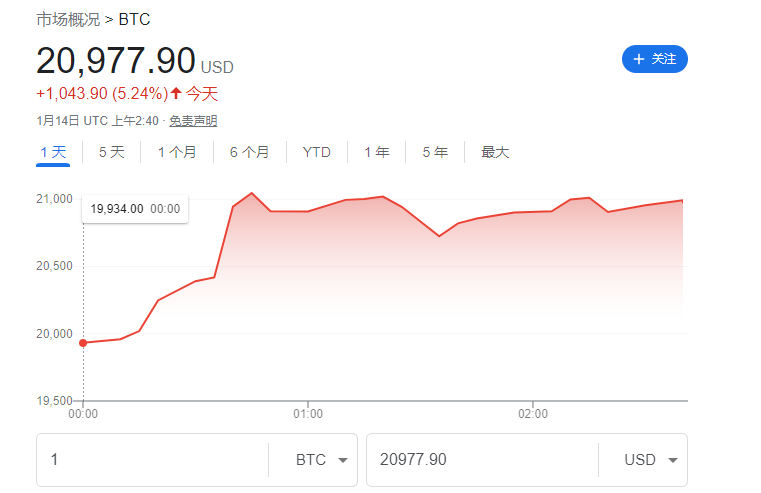Open the BTC currency dropdown

pos(314,460)
